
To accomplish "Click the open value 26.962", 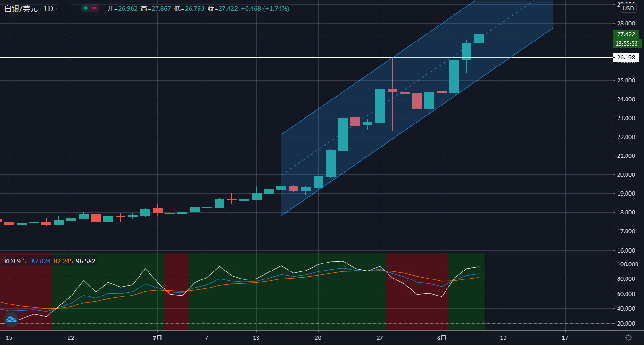I will click(x=128, y=8).
